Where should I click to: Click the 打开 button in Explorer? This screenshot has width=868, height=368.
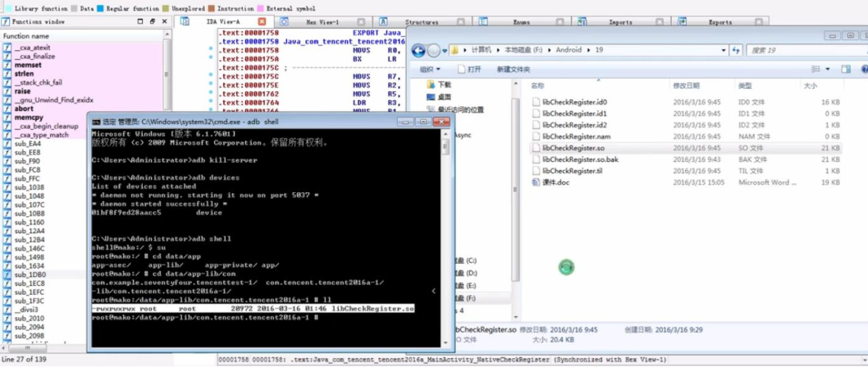[469, 69]
